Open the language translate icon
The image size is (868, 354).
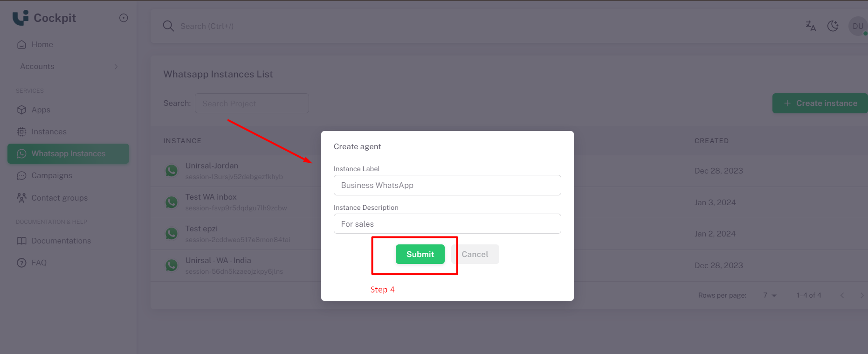811,26
